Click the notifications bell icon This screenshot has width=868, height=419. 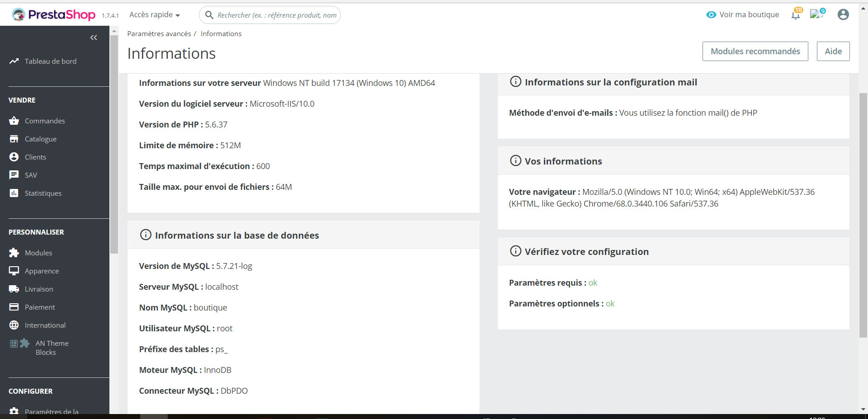click(x=795, y=15)
